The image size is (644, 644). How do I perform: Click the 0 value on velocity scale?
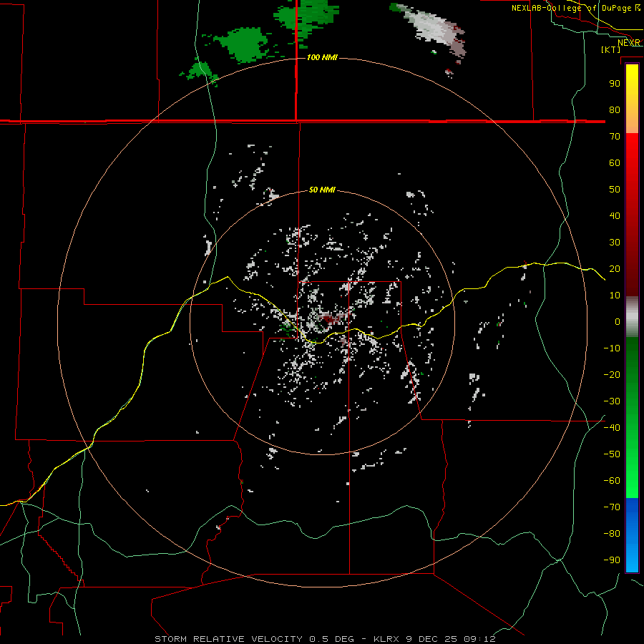tap(618, 321)
